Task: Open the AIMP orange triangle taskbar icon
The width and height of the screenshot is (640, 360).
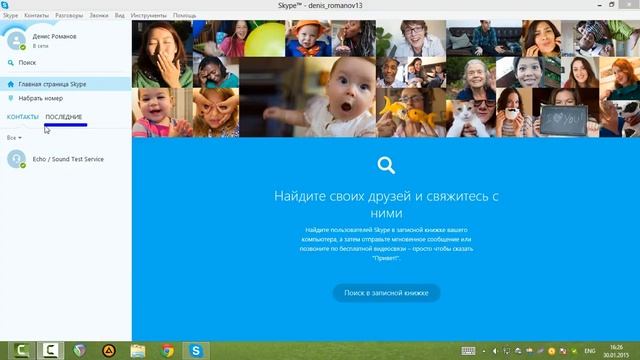Action: coord(109,351)
